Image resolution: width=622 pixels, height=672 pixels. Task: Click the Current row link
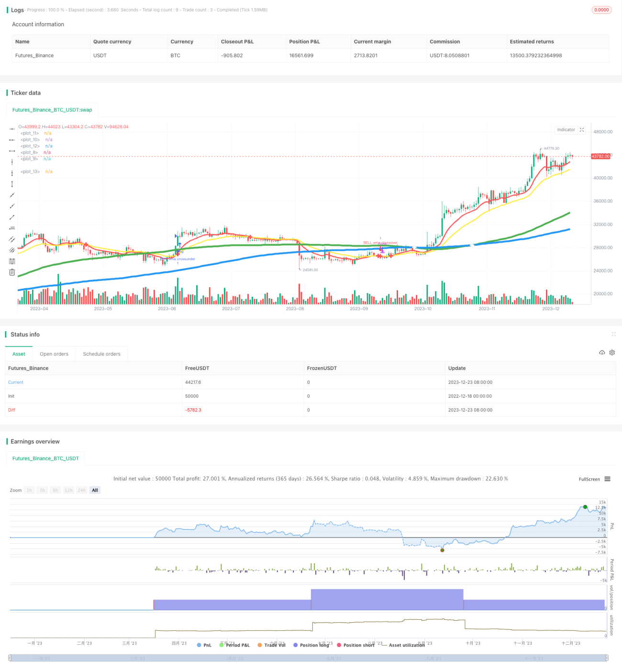pos(16,382)
